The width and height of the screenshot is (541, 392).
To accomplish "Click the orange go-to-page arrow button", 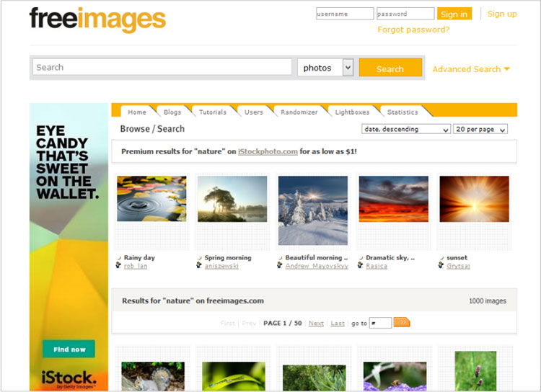I will pyautogui.click(x=402, y=323).
